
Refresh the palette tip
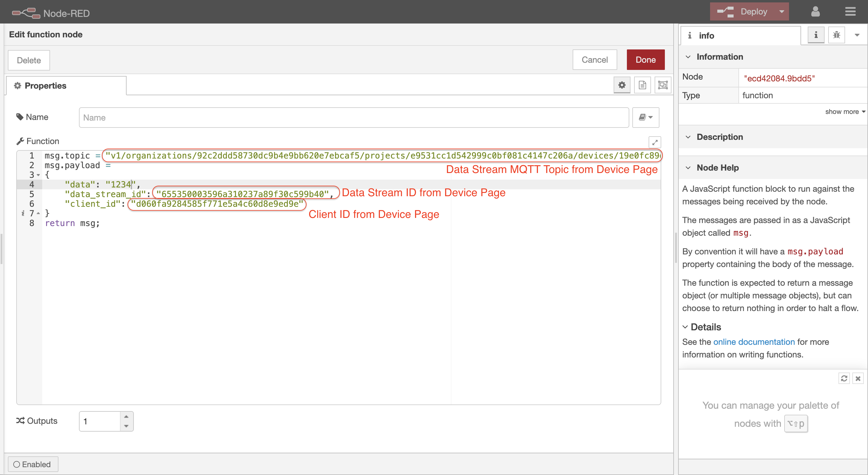tap(844, 378)
